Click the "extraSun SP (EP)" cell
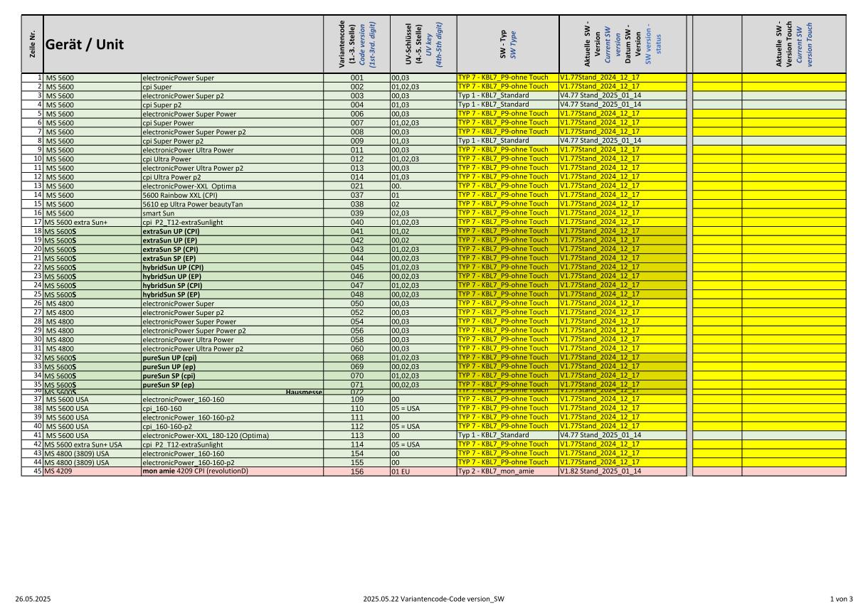 (233, 258)
